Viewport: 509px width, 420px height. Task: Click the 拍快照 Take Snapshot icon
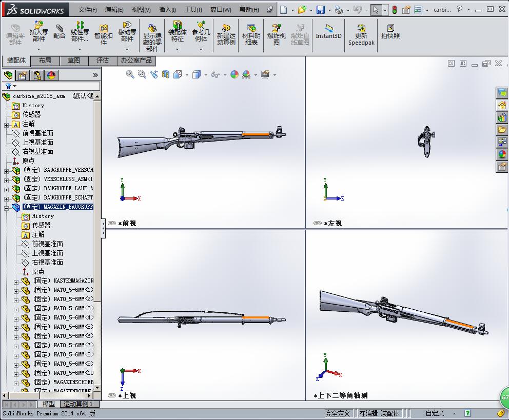click(x=390, y=31)
